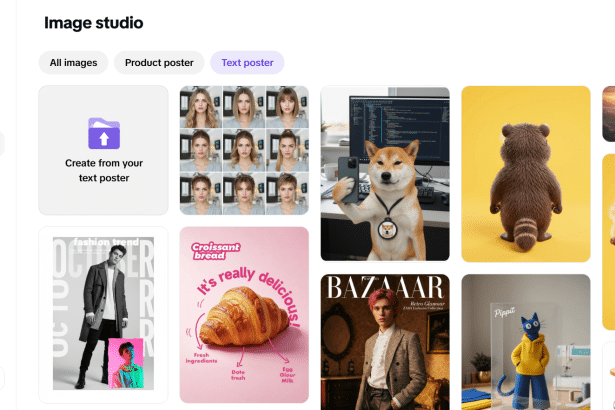Open the BAZAAAR magazine cover poster
Screen dimensions: 615x410
385,342
